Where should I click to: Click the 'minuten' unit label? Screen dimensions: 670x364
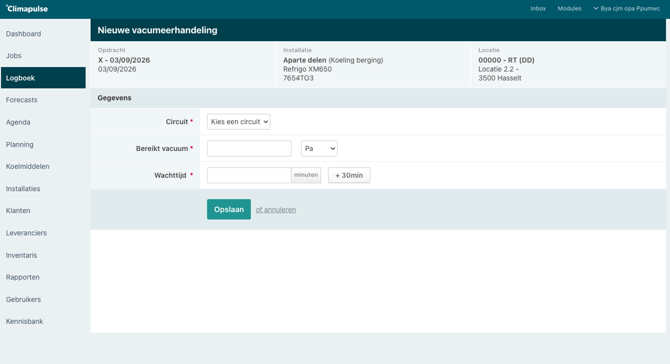pyautogui.click(x=306, y=175)
